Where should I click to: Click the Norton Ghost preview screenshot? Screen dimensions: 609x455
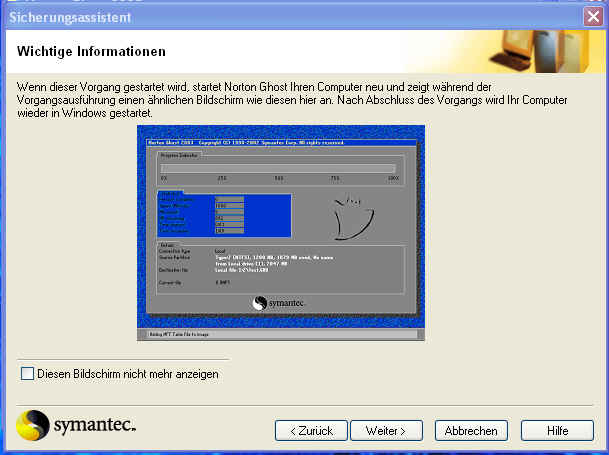click(x=281, y=233)
